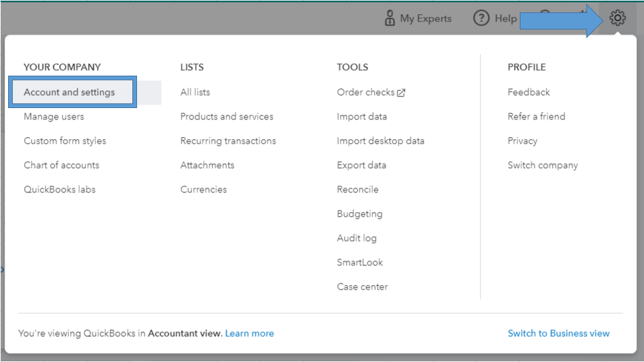
Task: Select Export data
Action: point(362,165)
